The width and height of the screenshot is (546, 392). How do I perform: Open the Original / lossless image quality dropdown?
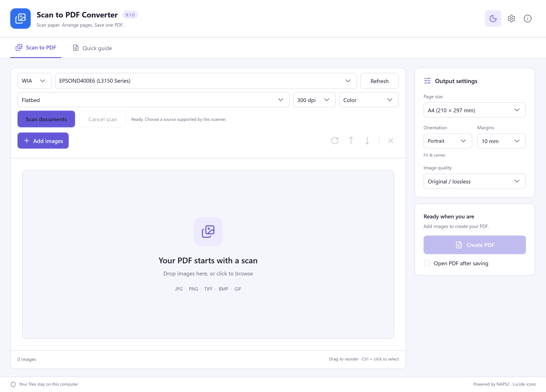pyautogui.click(x=475, y=181)
